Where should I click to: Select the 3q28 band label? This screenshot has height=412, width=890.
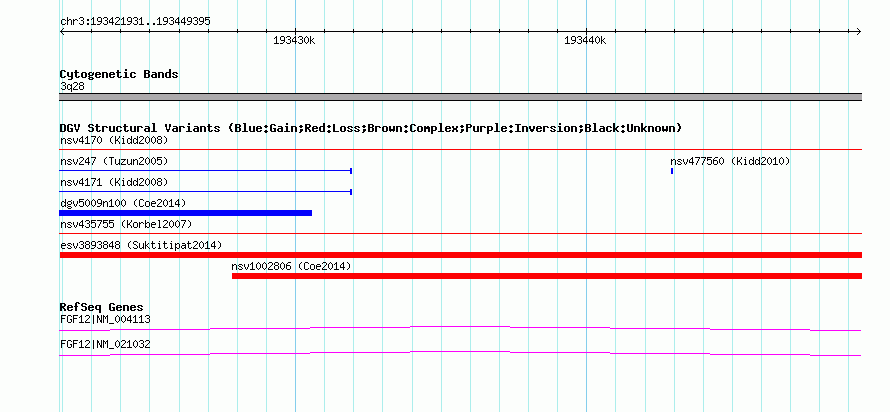point(72,87)
